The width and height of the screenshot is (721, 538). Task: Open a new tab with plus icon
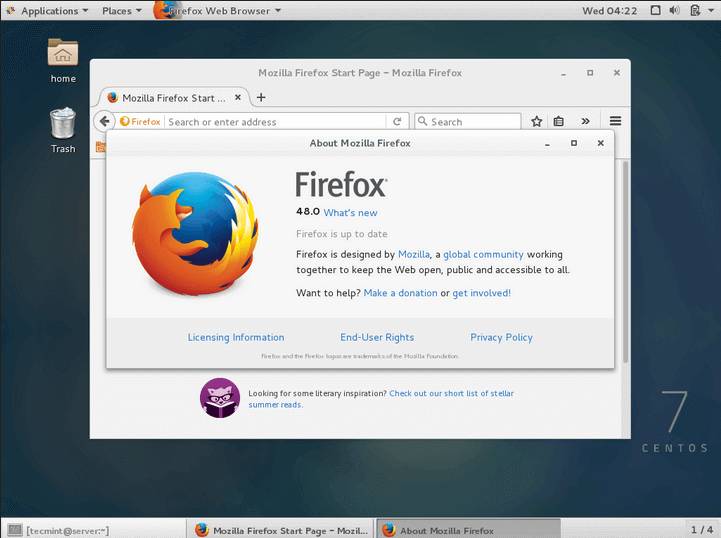tap(261, 97)
